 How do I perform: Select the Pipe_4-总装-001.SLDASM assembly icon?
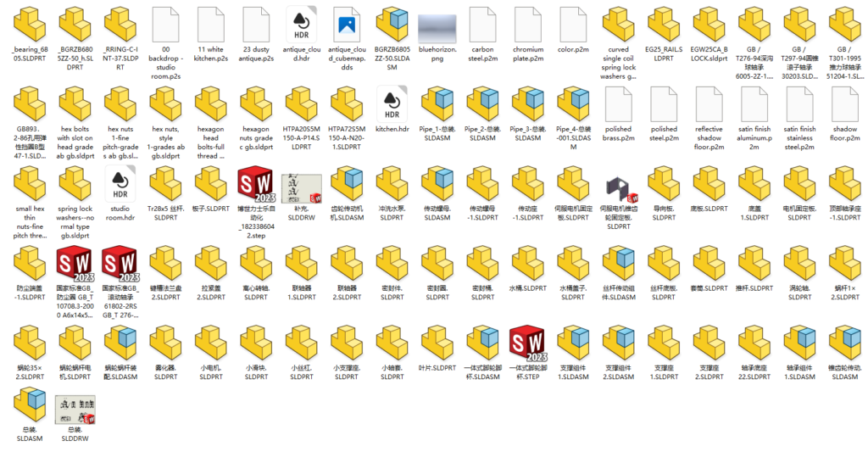[x=574, y=104]
